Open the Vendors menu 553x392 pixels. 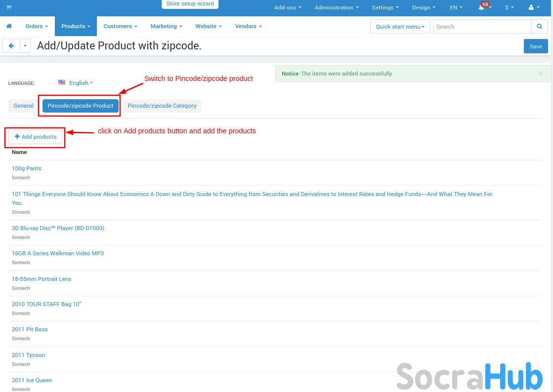pyautogui.click(x=248, y=26)
